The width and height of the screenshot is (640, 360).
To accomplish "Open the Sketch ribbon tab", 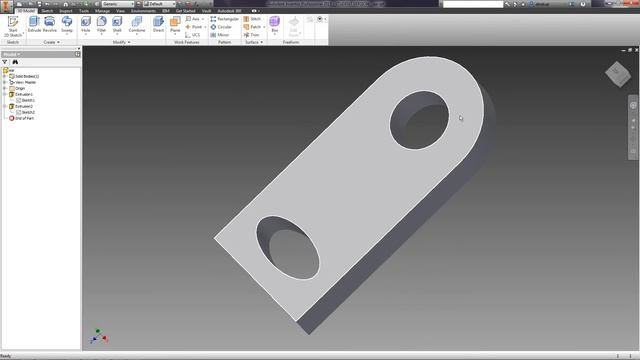I will [x=47, y=11].
